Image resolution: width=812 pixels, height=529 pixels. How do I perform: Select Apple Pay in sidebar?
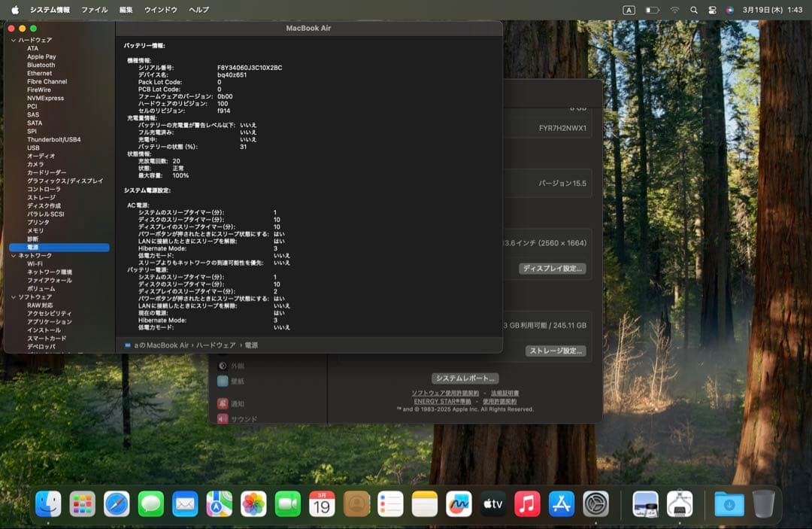coord(41,56)
